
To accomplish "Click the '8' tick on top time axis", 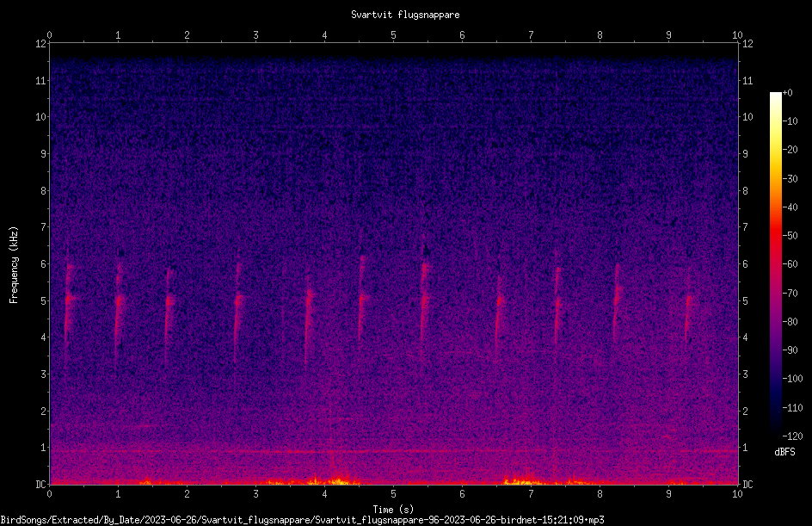I will pos(600,35).
